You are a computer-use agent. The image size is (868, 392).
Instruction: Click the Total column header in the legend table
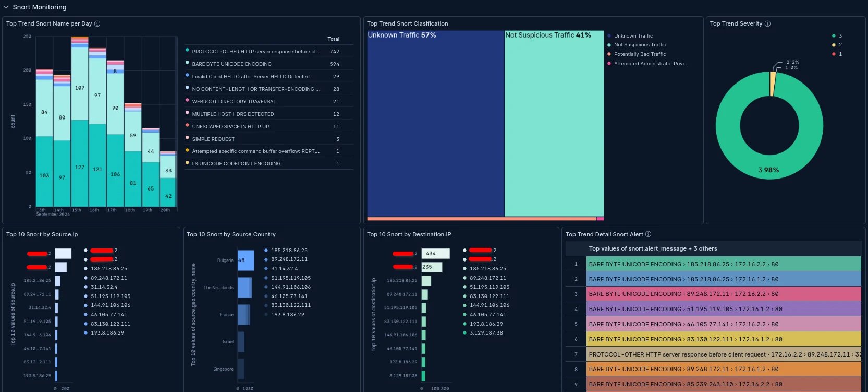coord(334,39)
